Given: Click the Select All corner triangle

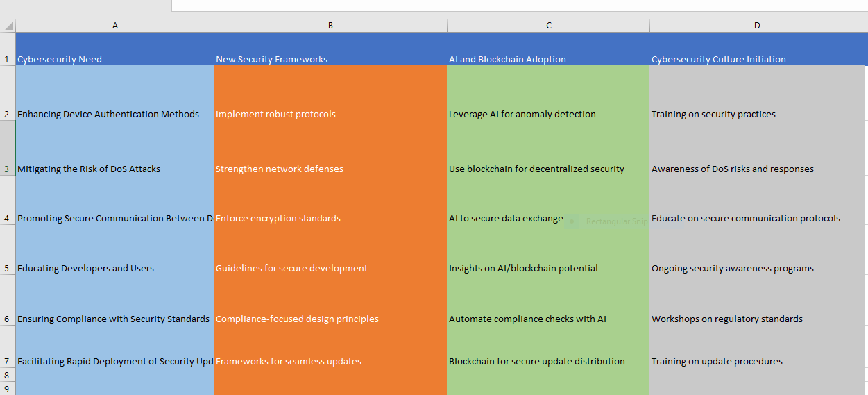Looking at the screenshot, I should point(8,26).
